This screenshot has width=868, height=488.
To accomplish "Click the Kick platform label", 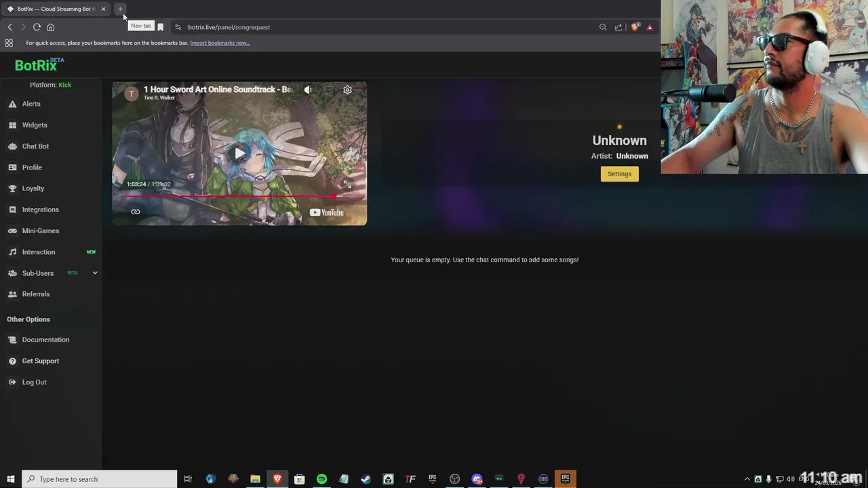I will (x=64, y=85).
